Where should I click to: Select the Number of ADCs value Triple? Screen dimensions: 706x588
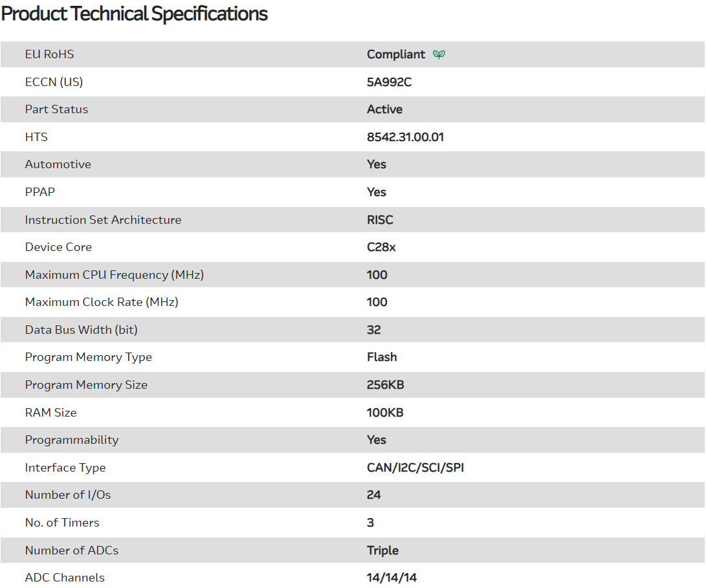[382, 550]
